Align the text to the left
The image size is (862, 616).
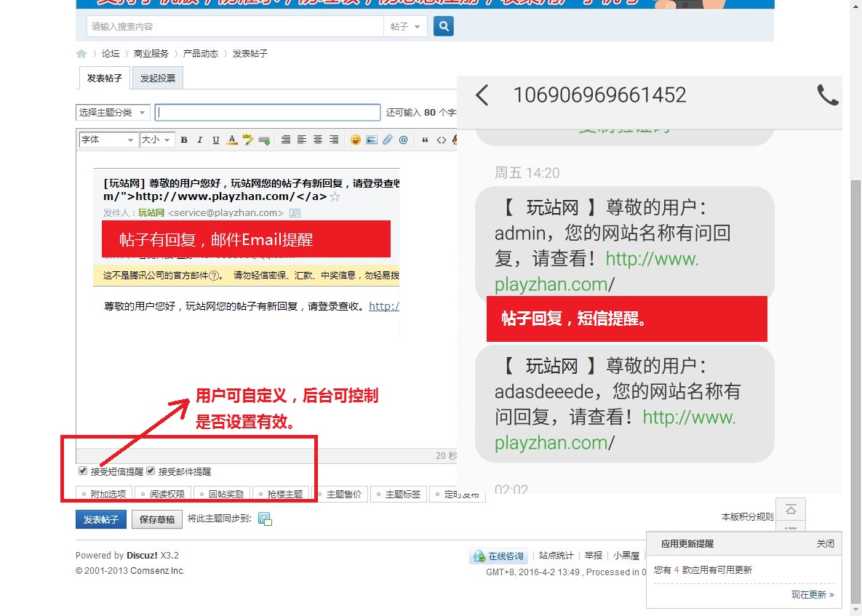click(302, 140)
